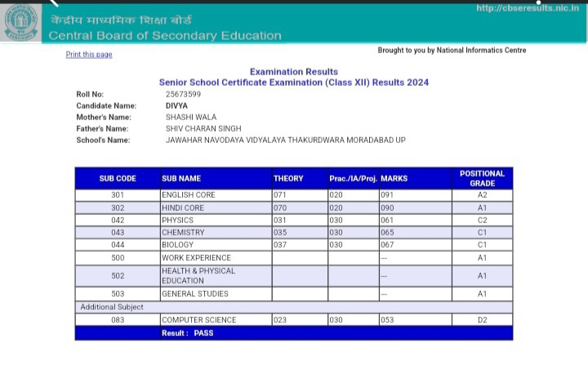Click the MARKS column header

click(x=416, y=179)
